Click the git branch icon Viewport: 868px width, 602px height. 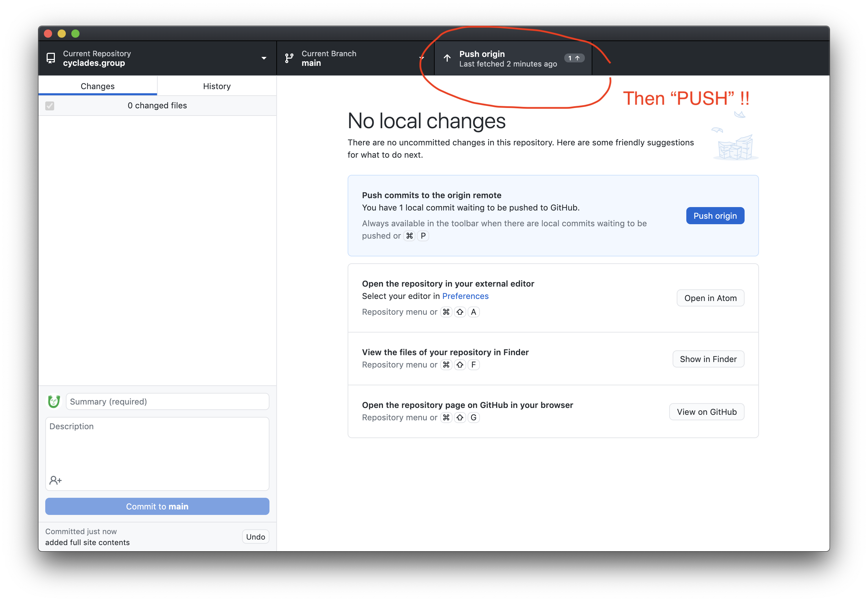coord(289,58)
